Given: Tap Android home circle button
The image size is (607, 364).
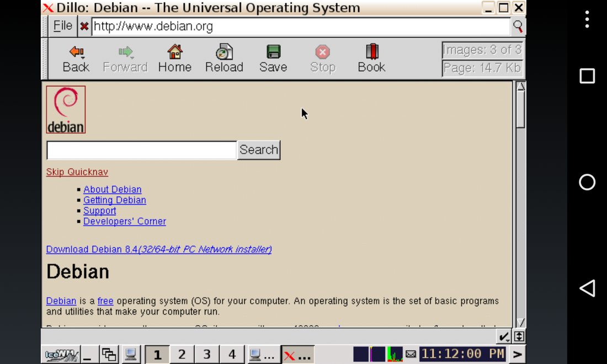Looking at the screenshot, I should point(587,182).
